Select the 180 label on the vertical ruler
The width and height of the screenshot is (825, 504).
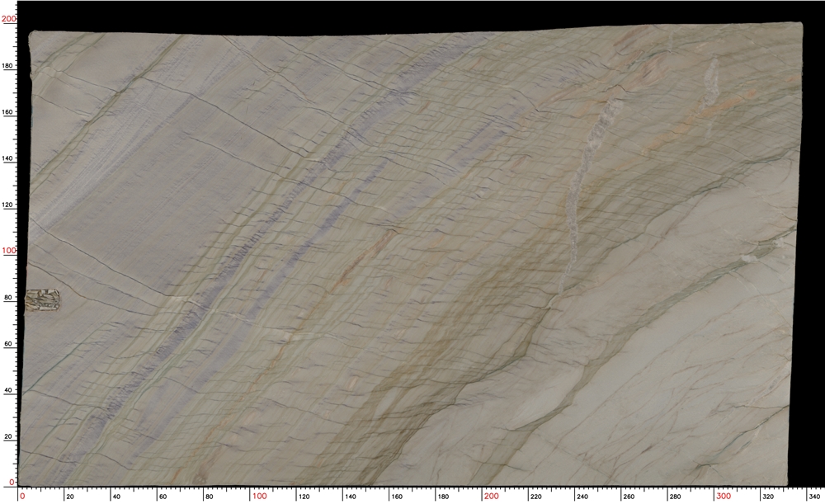(x=8, y=66)
